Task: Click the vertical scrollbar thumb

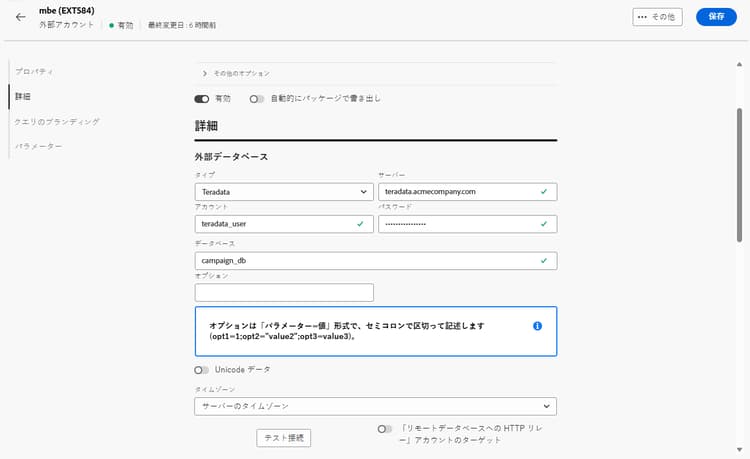Action: [739, 175]
